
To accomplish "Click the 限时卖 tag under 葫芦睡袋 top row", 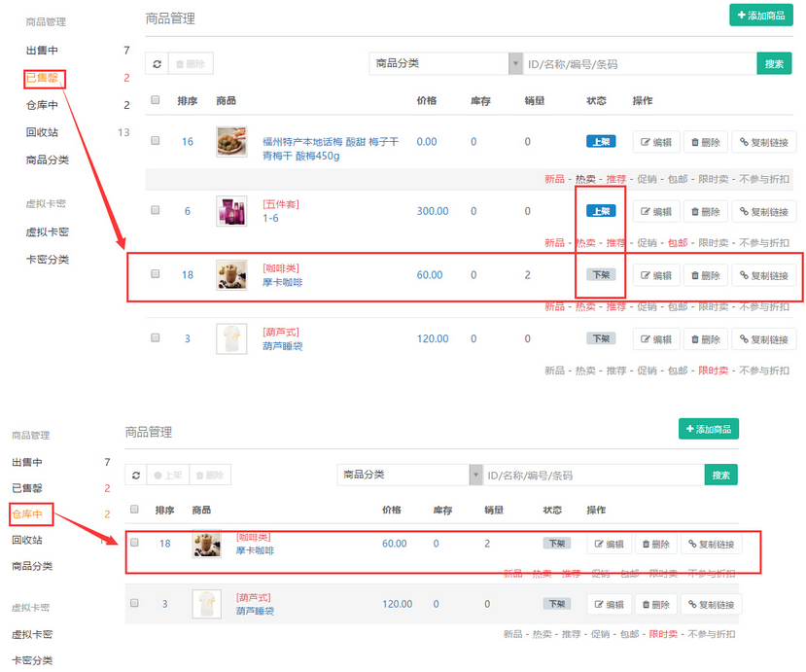I will [x=713, y=371].
